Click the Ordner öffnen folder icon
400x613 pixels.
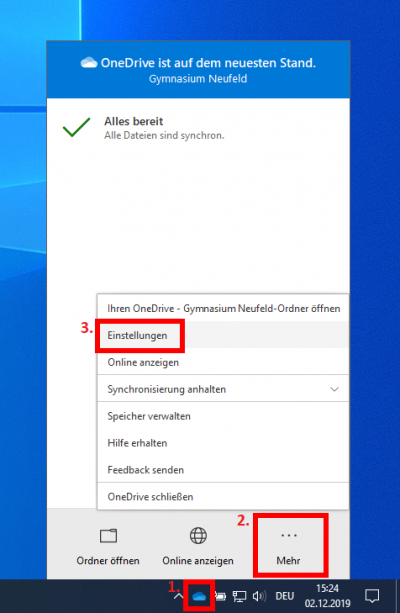click(108, 536)
